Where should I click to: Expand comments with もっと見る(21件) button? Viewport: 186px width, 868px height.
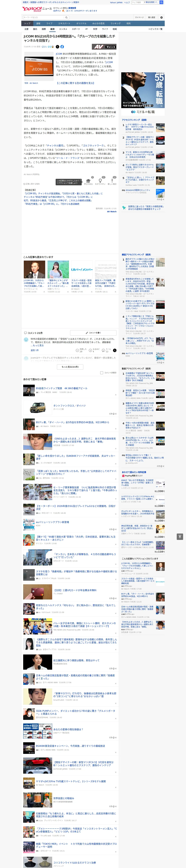point(70,367)
